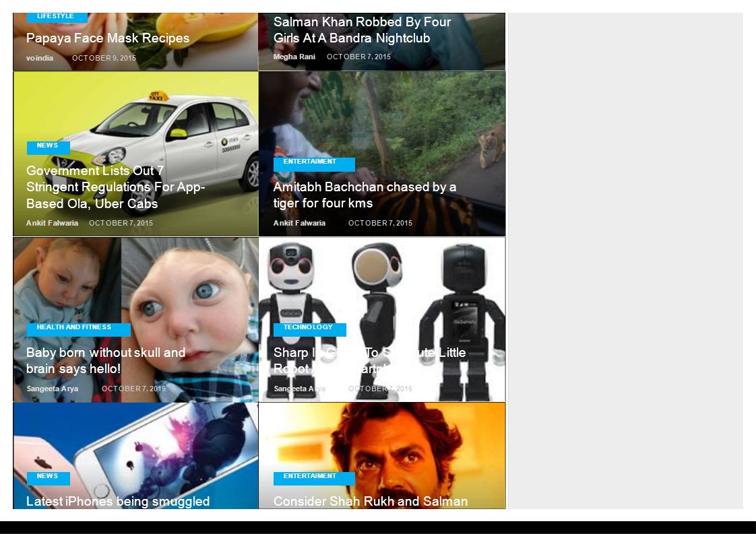Click the date under Amitabh Bachchan tiger article
This screenshot has height=534, width=756.
pos(381,223)
